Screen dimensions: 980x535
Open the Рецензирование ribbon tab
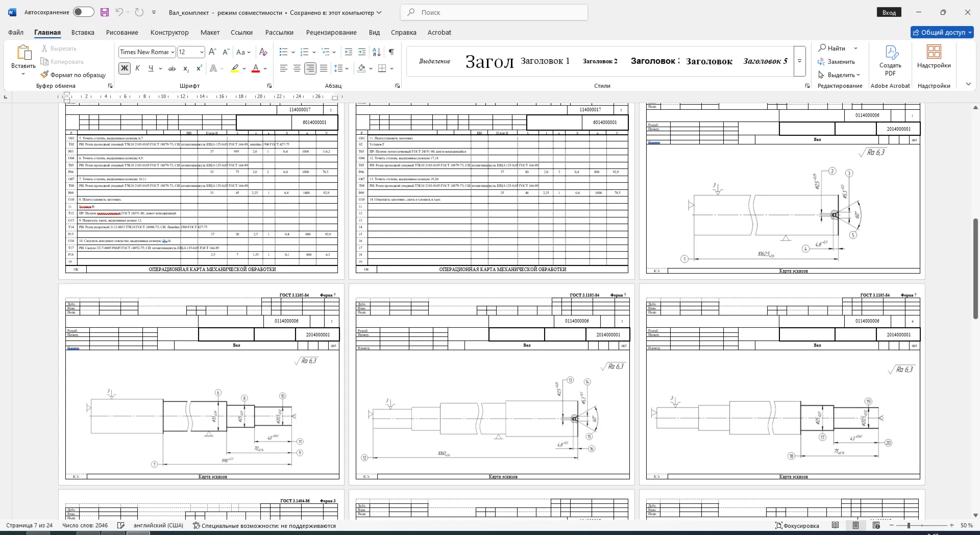coord(331,32)
